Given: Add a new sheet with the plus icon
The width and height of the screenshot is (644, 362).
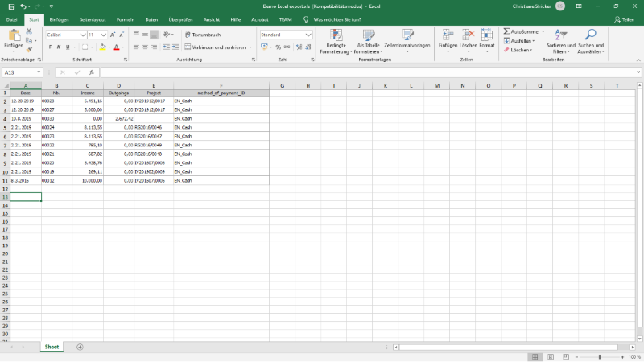Looking at the screenshot, I should point(80,348).
